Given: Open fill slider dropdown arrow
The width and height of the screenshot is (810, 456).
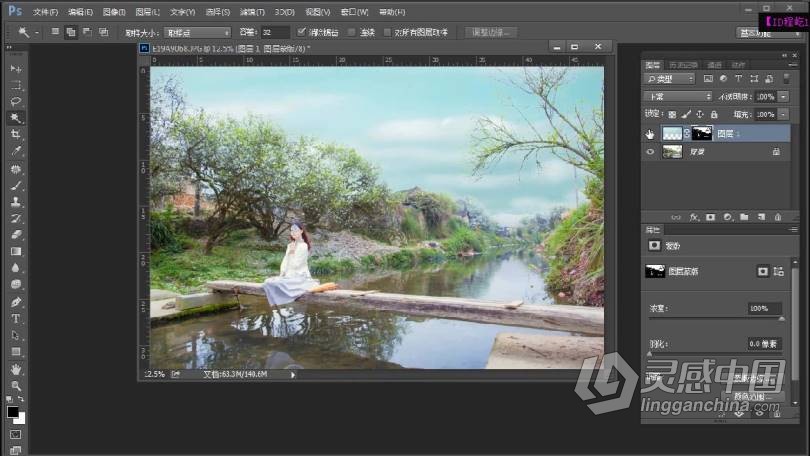Looking at the screenshot, I should click(784, 115).
